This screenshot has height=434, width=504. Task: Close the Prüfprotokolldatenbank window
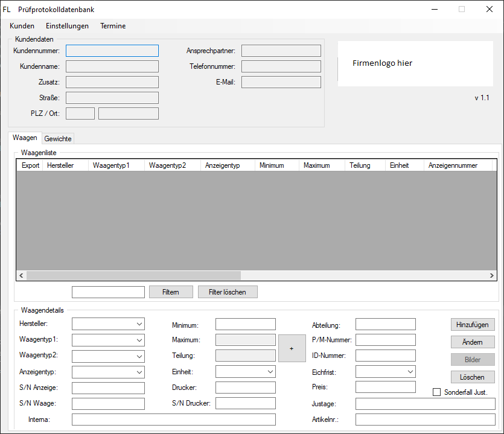pyautogui.click(x=490, y=9)
